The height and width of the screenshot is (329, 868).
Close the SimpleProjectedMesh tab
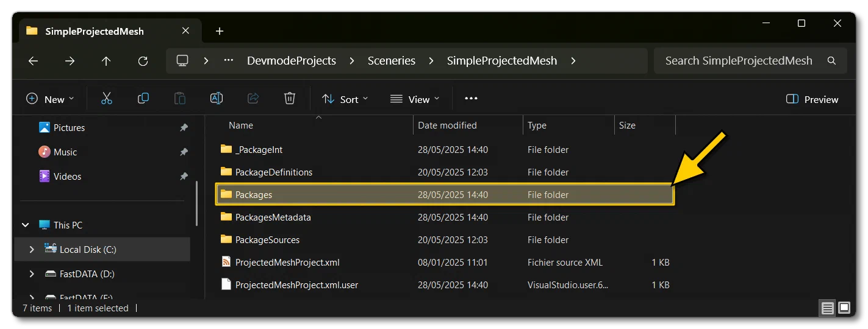click(x=186, y=30)
